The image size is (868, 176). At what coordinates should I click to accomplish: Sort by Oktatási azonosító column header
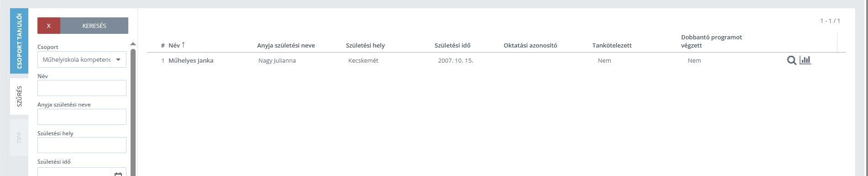[530, 45]
